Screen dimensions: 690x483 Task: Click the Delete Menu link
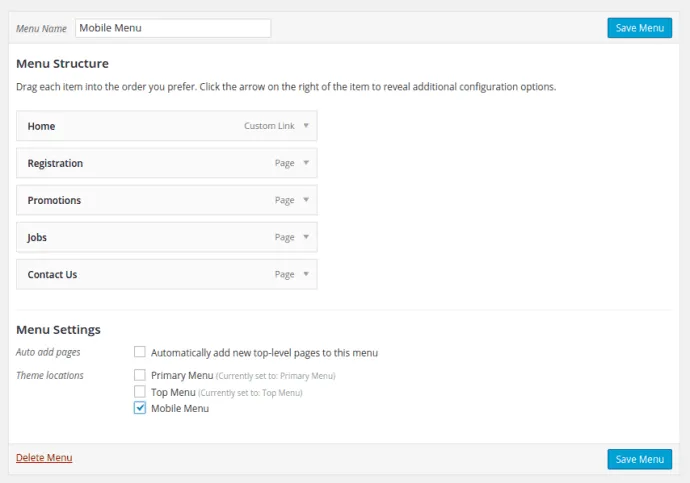click(44, 458)
